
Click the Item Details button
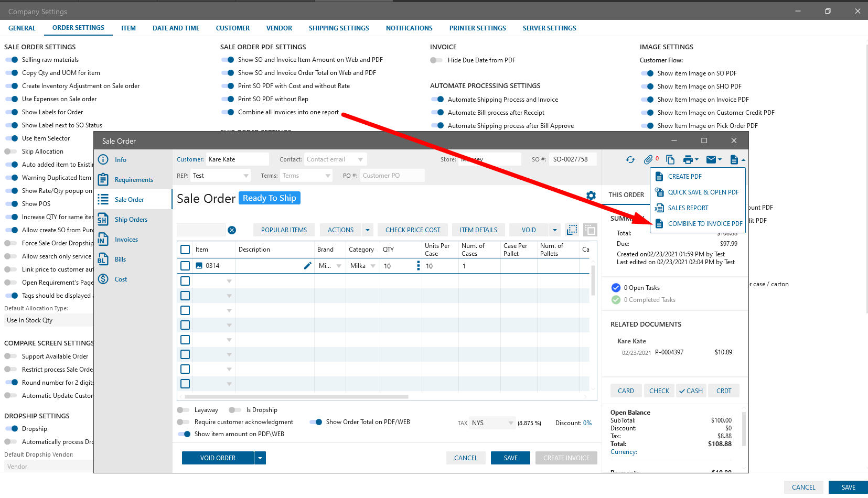coord(478,230)
